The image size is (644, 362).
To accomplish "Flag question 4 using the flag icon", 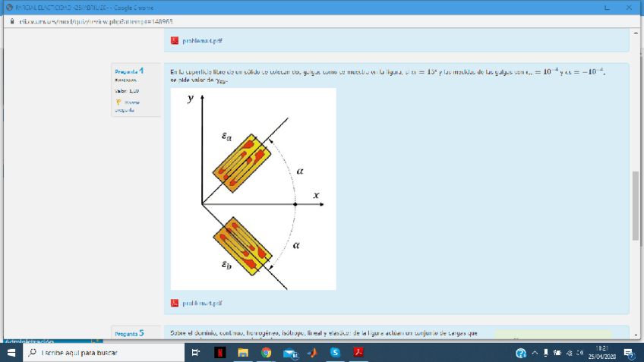I will coord(118,102).
